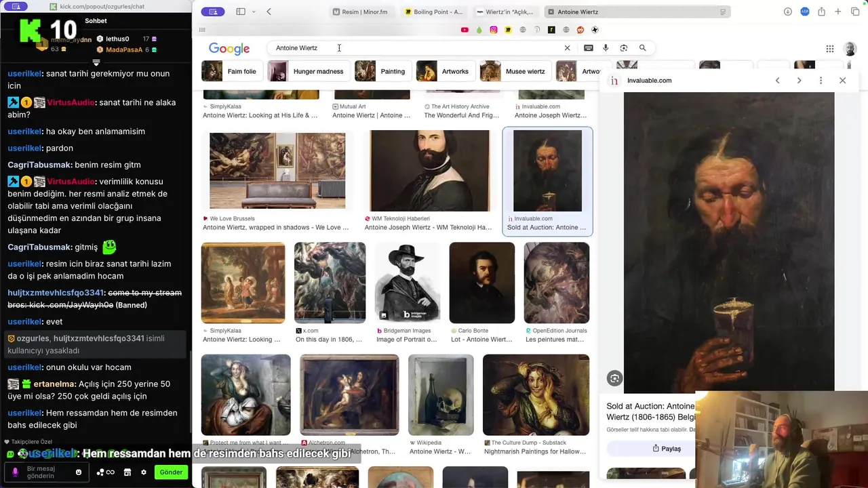Open three-dot options in image preview panel
This screenshot has width=868, height=488.
821,81
